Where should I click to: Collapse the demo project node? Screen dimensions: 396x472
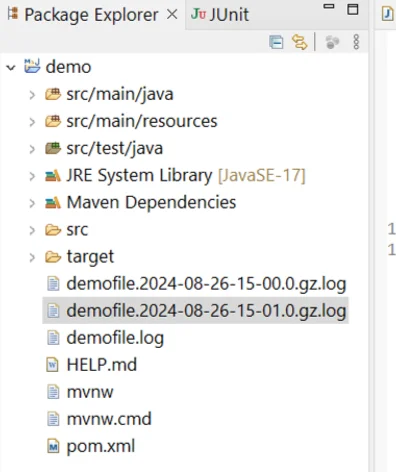coord(11,68)
